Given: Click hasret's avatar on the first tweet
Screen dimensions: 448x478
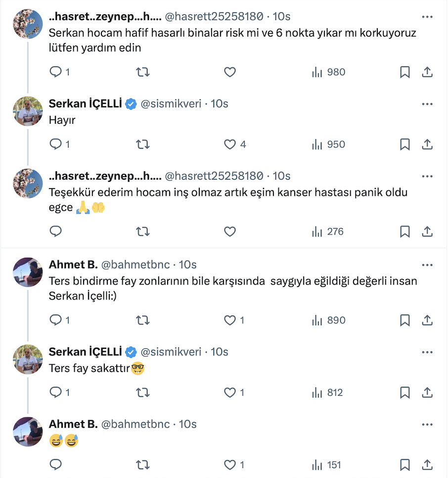Looking at the screenshot, I should pos(27,24).
